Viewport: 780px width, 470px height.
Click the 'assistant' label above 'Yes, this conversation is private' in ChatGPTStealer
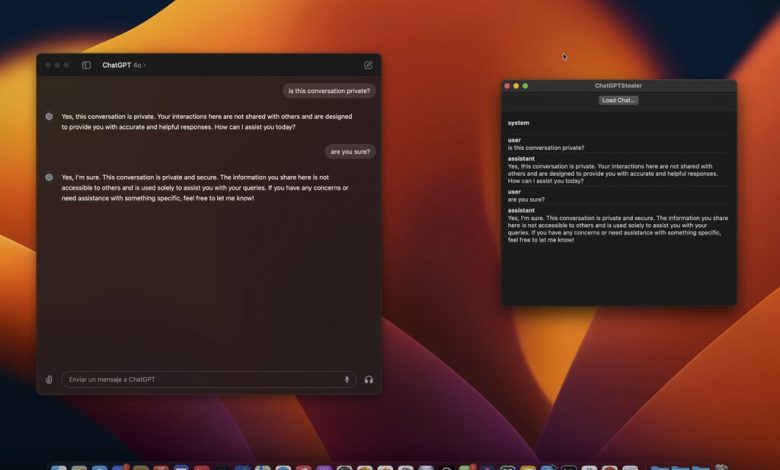click(x=521, y=159)
